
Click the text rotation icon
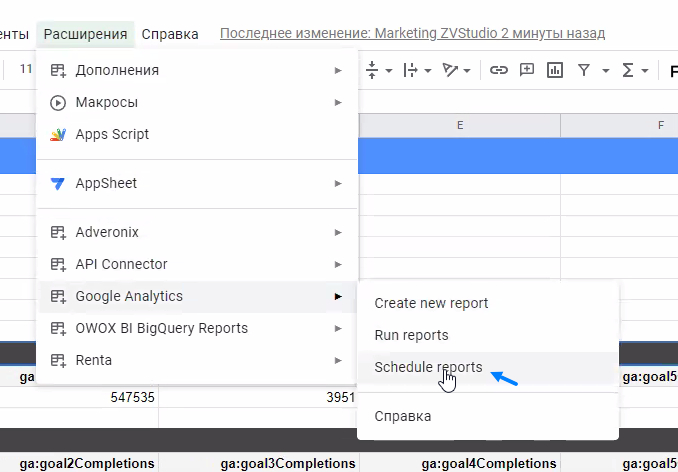tap(452, 70)
